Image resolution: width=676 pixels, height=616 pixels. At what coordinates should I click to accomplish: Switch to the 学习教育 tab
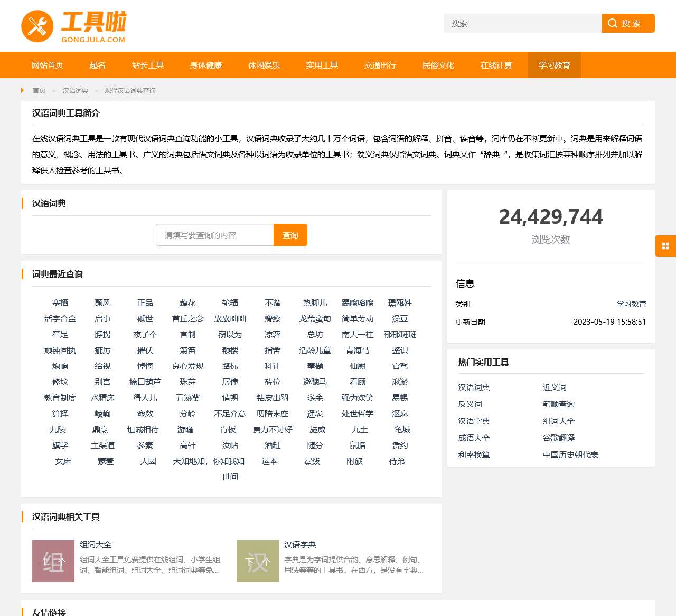[x=554, y=65]
